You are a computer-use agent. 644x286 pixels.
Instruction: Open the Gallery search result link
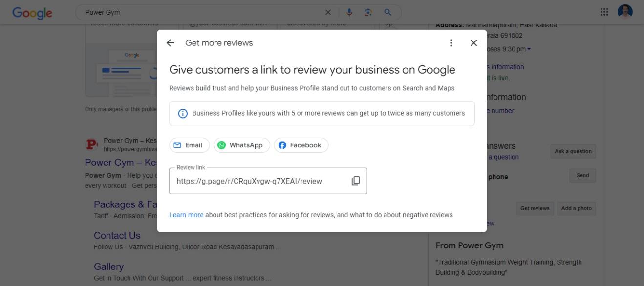pos(108,267)
